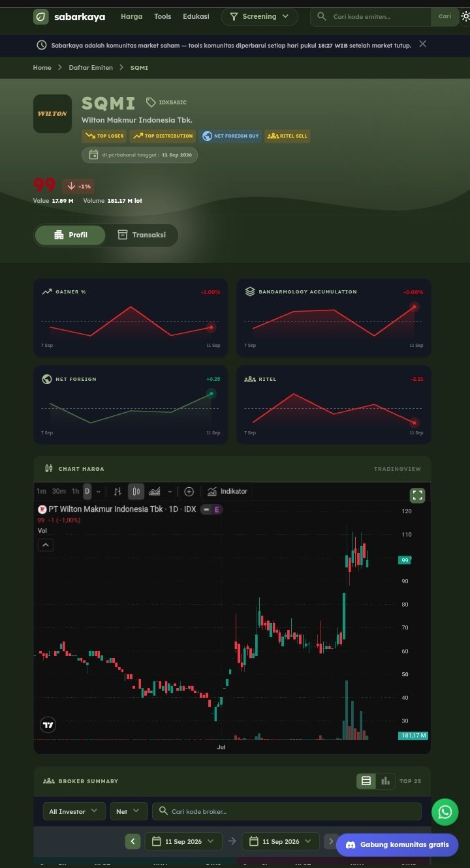Switch broker summary to table view
Screen dimensions: 470x868
(x=366, y=781)
